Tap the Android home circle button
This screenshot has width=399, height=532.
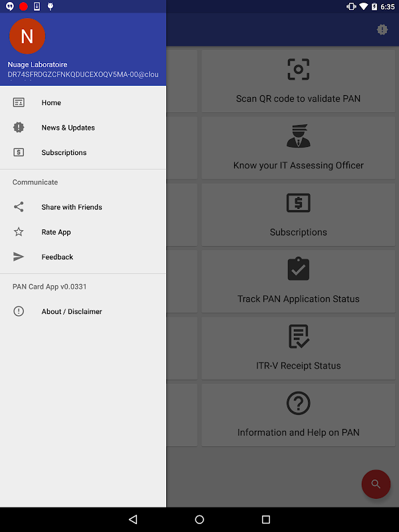199,519
